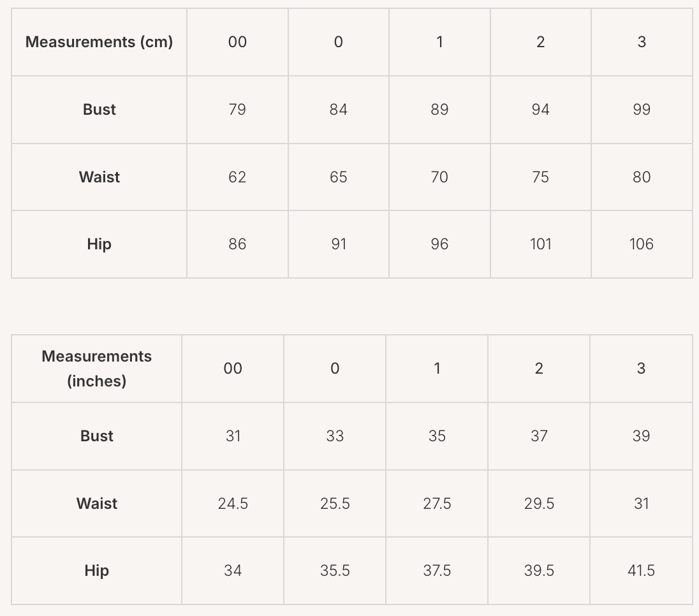This screenshot has height=616, width=699.
Task: Click the hip value 106 cell
Action: click(x=642, y=244)
